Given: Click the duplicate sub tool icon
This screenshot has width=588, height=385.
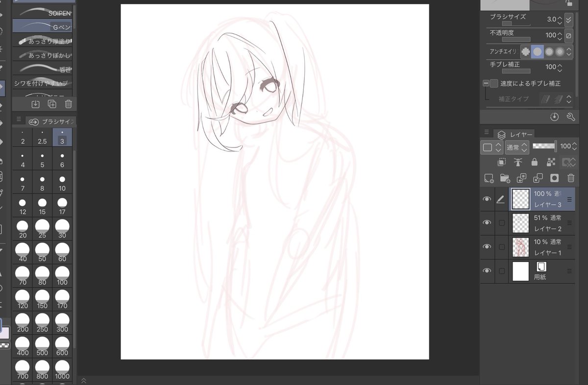Looking at the screenshot, I should [x=52, y=104].
